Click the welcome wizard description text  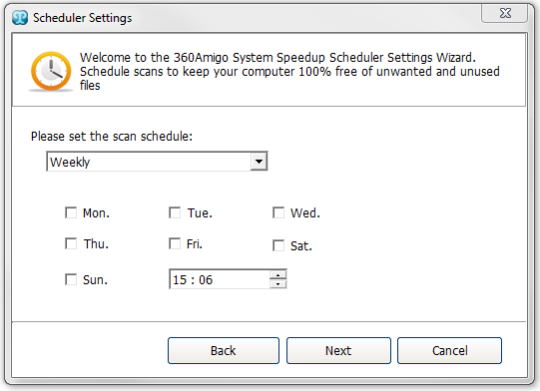click(x=289, y=71)
